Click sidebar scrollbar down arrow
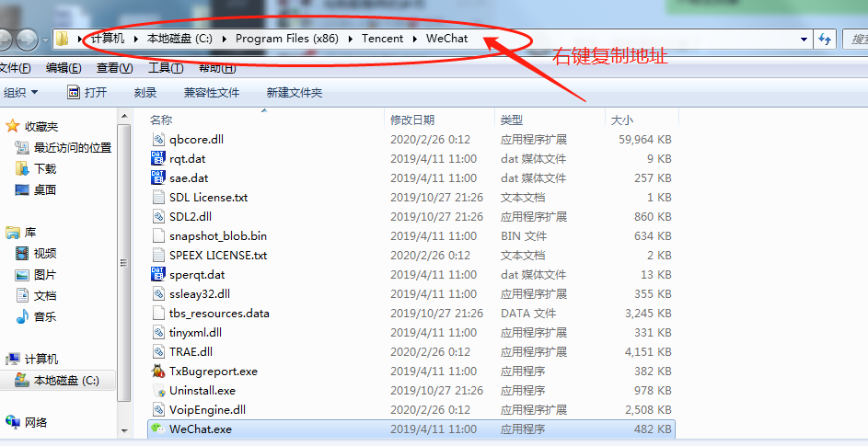Image resolution: width=868 pixels, height=446 pixels. tap(124, 430)
